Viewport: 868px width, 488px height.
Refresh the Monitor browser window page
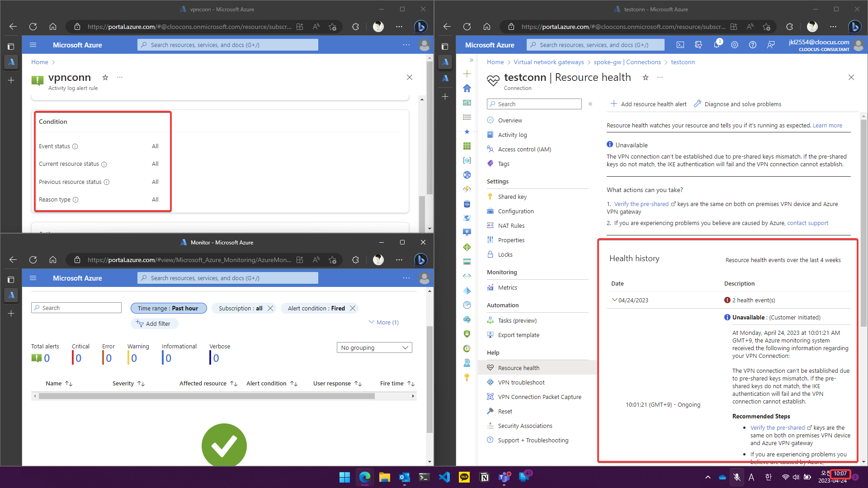pos(33,260)
